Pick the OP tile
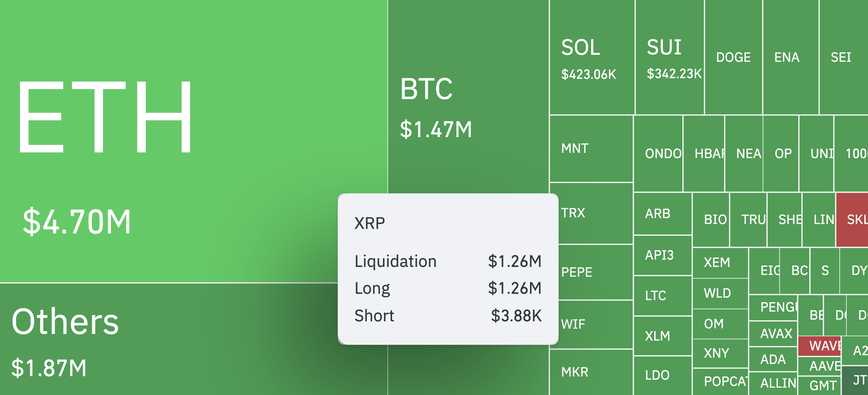The image size is (868, 395). point(781,154)
